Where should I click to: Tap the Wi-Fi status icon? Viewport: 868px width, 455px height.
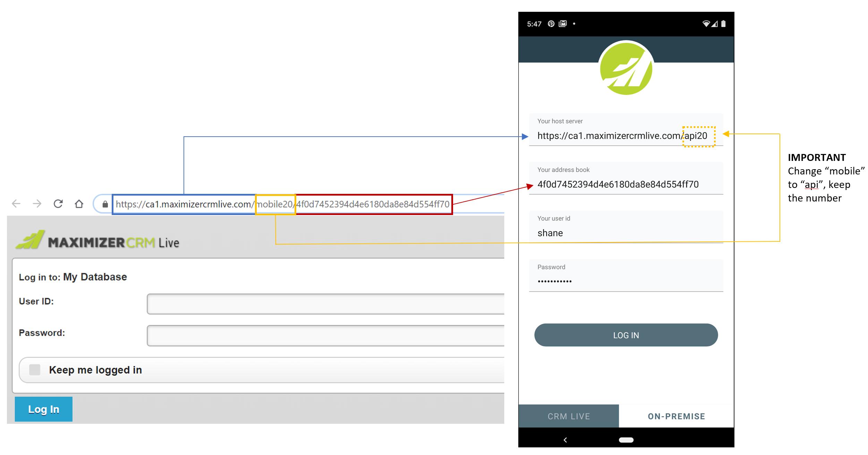706,24
